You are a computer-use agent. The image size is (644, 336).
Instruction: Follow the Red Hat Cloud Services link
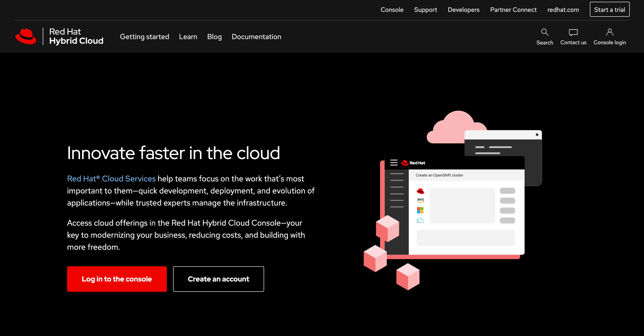click(x=111, y=179)
